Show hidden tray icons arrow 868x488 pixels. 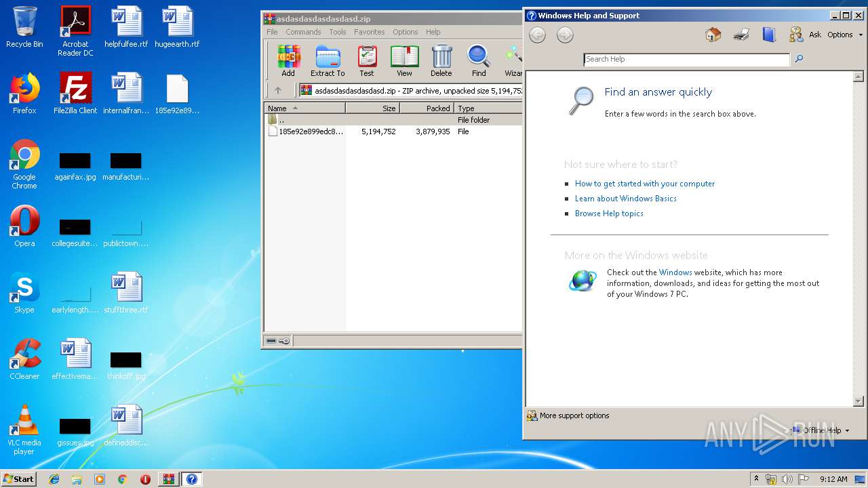756,479
